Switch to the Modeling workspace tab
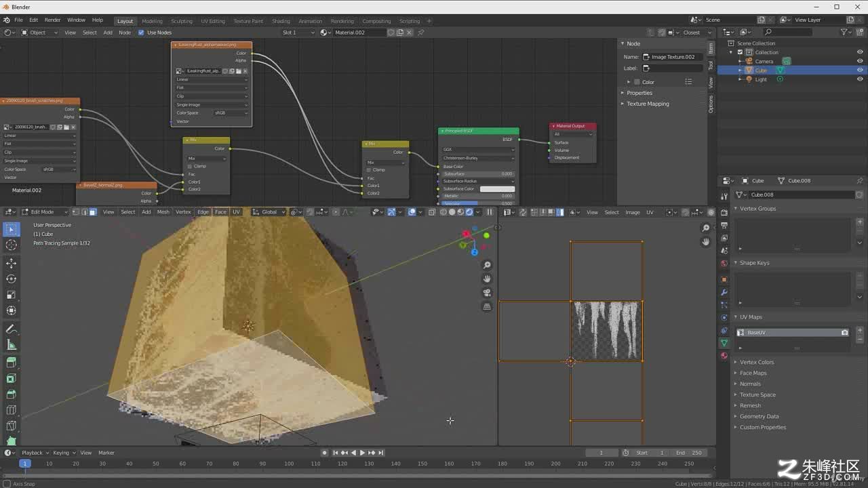The width and height of the screenshot is (868, 488). point(152,21)
